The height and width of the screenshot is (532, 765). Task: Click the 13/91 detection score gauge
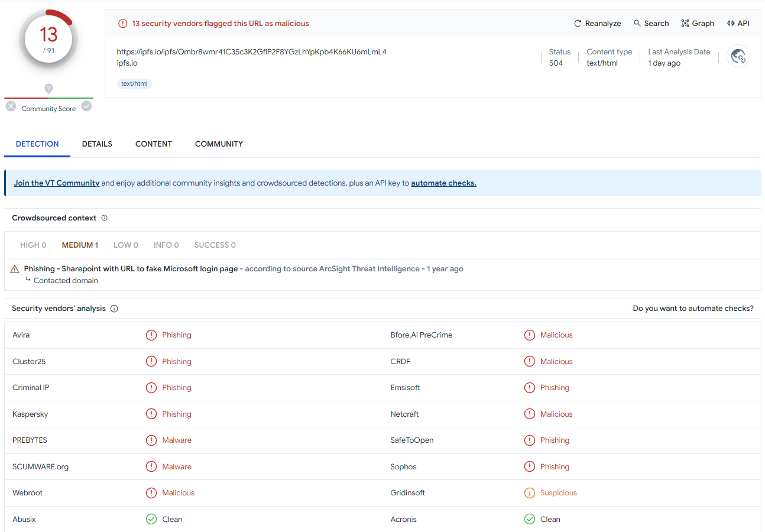[48, 40]
